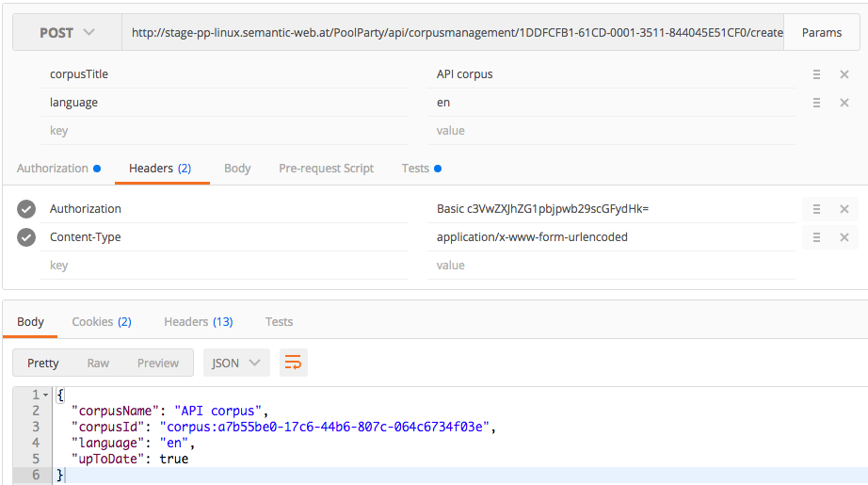Delete the language parameter row
Image resolution: width=868 pixels, height=485 pixels.
(x=844, y=103)
